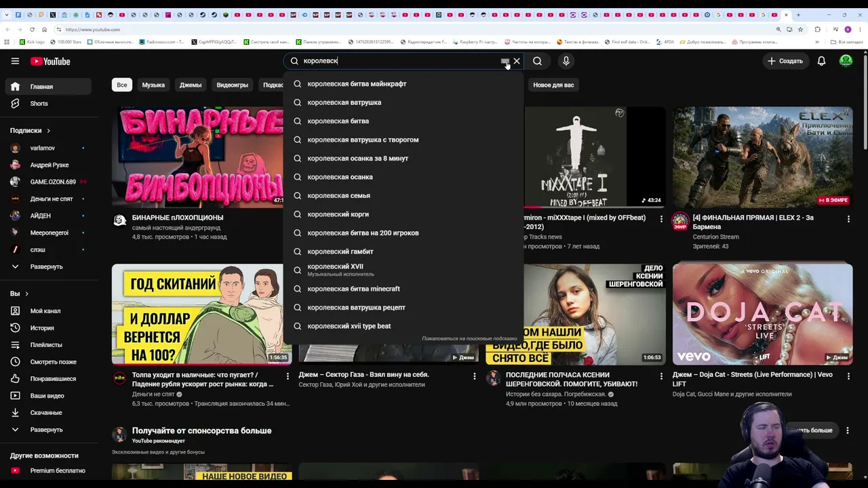Choose suggestion королевская битва майнкрафт
The image size is (868, 488).
(x=403, y=84)
